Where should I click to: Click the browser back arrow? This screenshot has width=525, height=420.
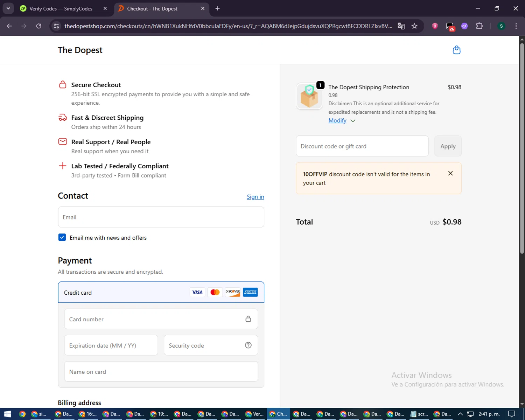point(9,26)
